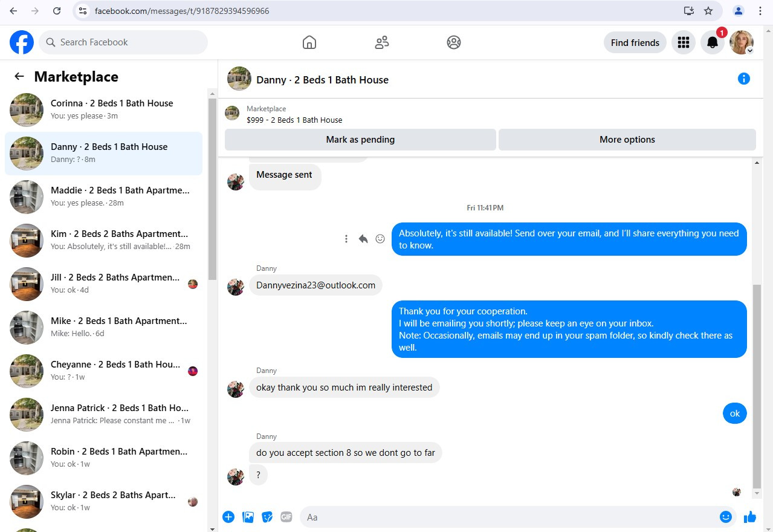
Task: Click the Facebook logo icon
Action: pyautogui.click(x=22, y=42)
